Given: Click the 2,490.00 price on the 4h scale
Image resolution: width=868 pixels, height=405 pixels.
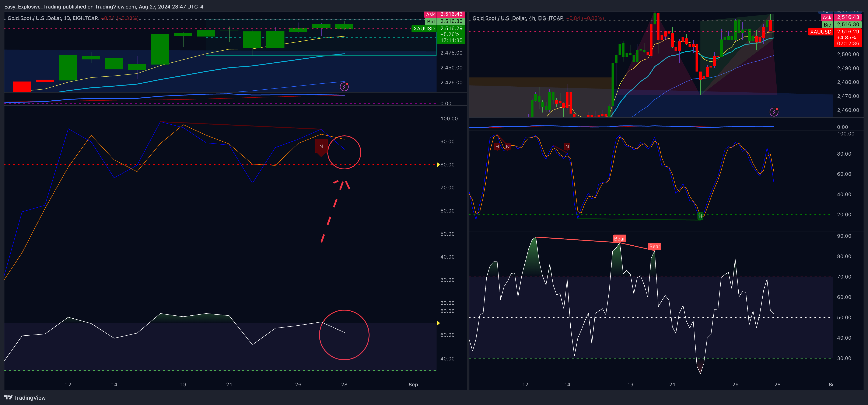Looking at the screenshot, I should (x=848, y=69).
